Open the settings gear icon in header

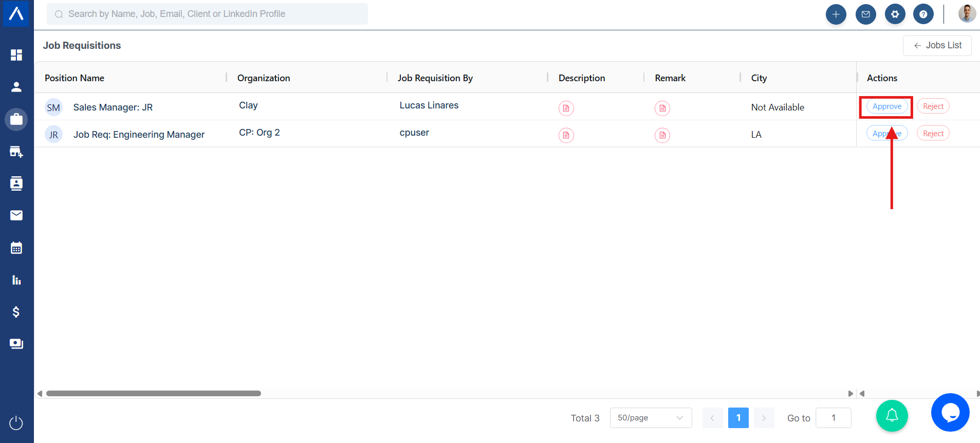click(x=895, y=14)
